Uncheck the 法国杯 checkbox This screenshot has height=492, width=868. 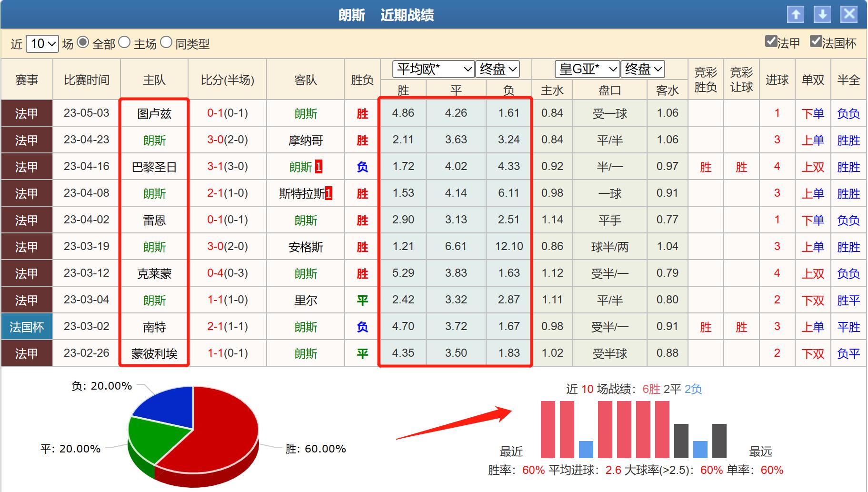pos(816,41)
